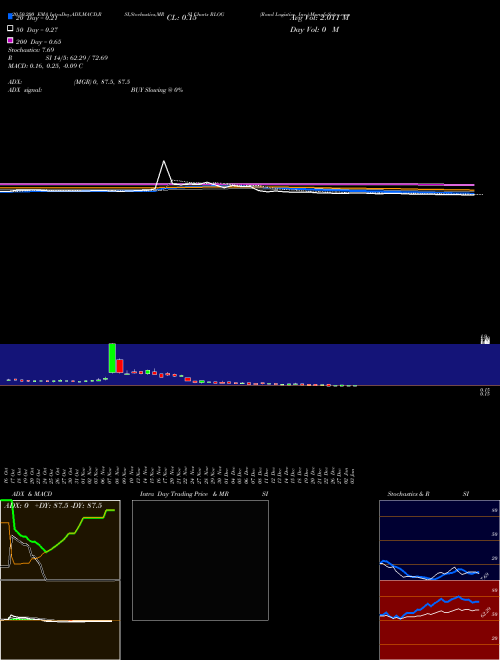Click the blue stochastics chart panel

coord(439,540)
